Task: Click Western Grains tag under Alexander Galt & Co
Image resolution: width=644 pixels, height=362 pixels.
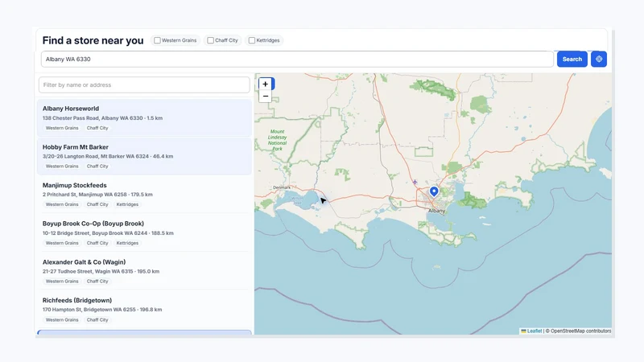Action: tap(62, 281)
